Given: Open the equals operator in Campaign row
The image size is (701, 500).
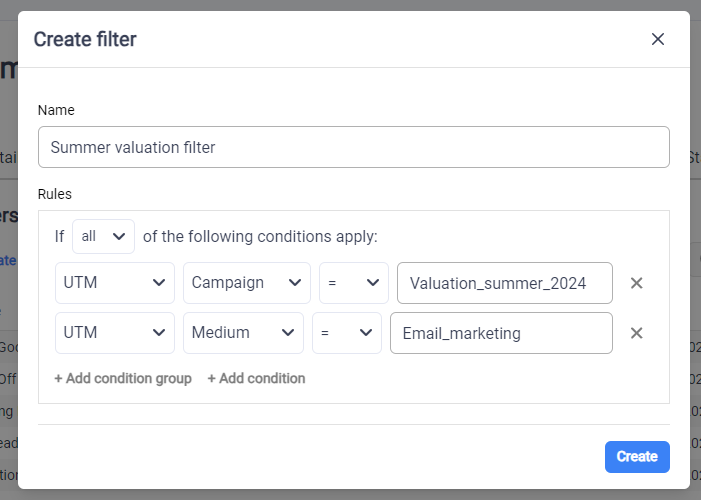Looking at the screenshot, I should tap(353, 283).
